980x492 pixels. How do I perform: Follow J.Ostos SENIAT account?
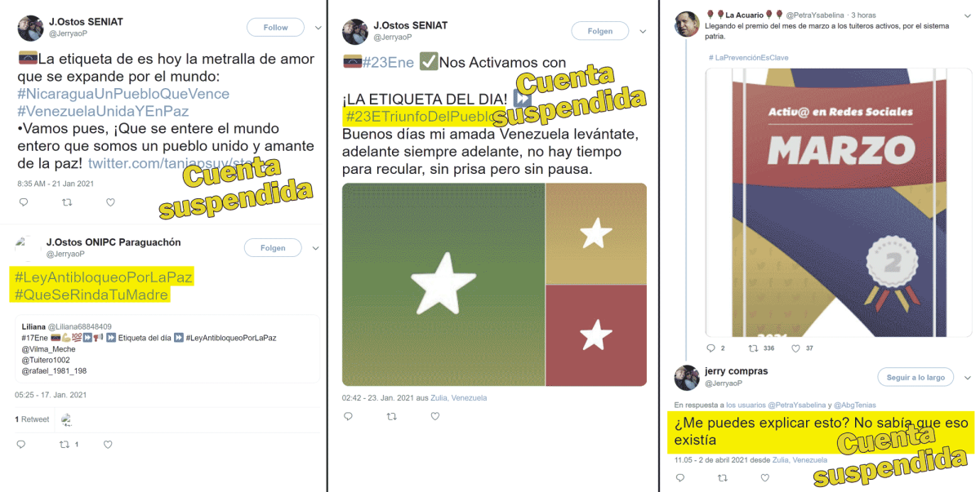coord(276,28)
